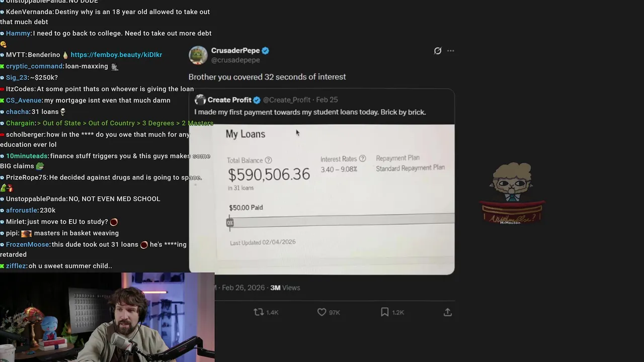
Task: Click the Grok icon on CrusaderPepe's tweet
Action: point(438,51)
